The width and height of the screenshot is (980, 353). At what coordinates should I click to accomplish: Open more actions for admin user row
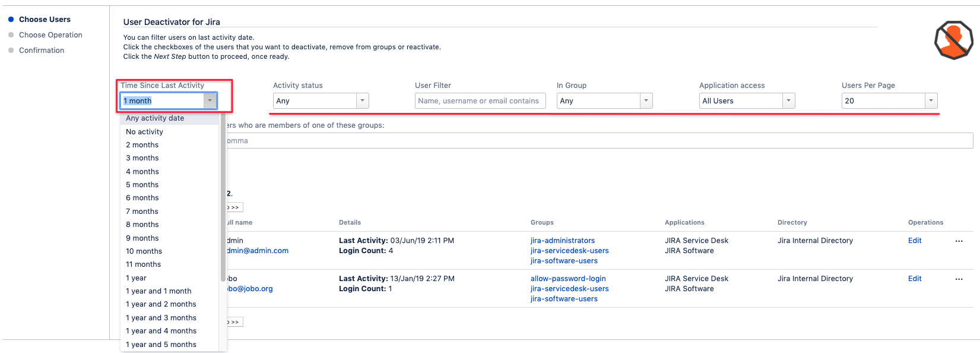[959, 241]
